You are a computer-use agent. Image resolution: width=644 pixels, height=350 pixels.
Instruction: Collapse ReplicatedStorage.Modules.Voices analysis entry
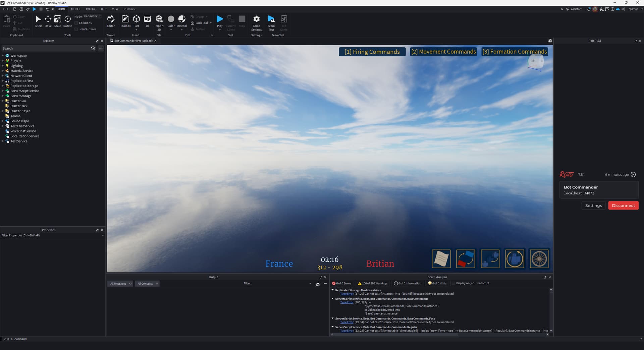(333, 290)
